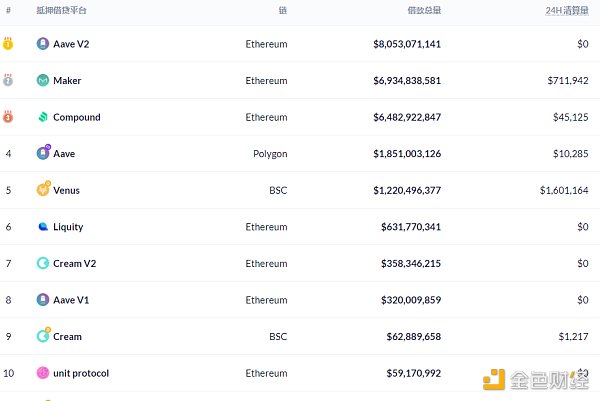
Task: Click the Liquity logo icon
Action: [x=43, y=227]
